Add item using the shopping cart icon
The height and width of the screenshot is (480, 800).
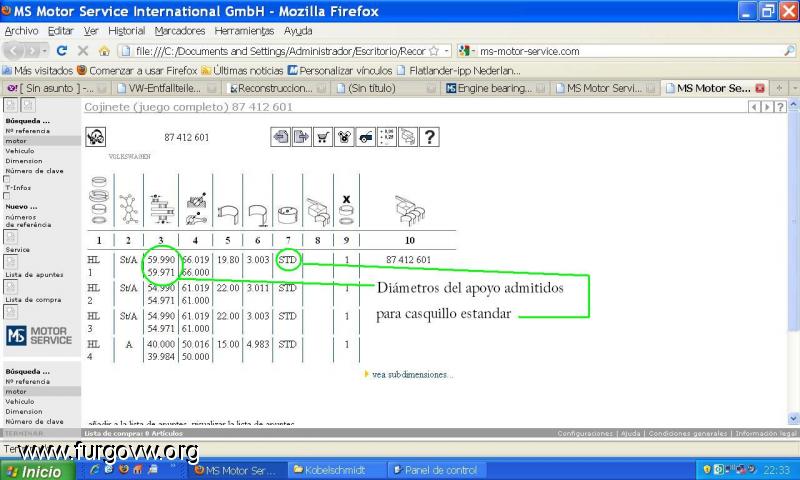(322, 137)
